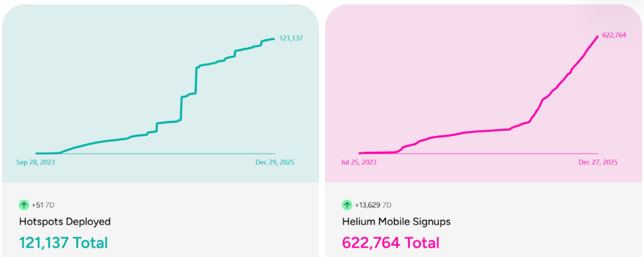The width and height of the screenshot is (644, 257).
Task: Click the green up-arrow icon beside +13,629
Action: coord(347,205)
